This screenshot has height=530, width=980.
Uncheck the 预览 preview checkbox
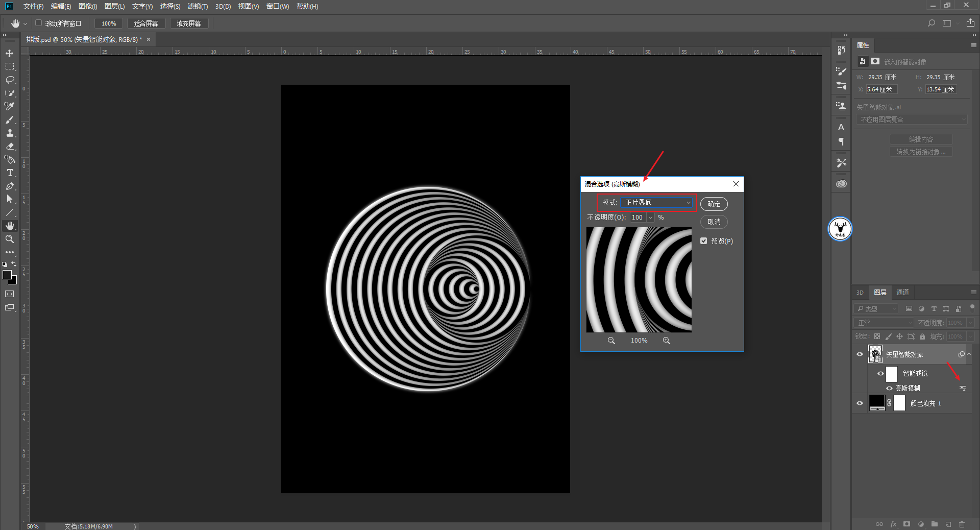tap(704, 241)
